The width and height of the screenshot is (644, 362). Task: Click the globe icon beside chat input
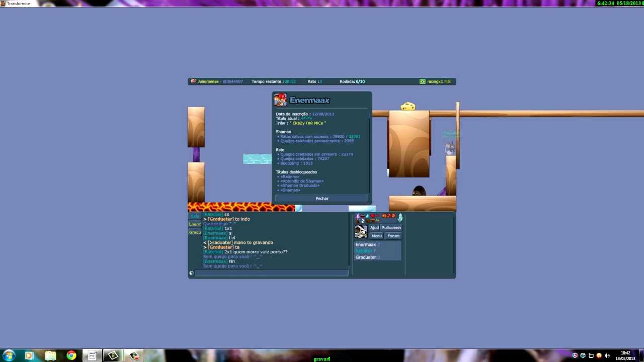(191, 273)
